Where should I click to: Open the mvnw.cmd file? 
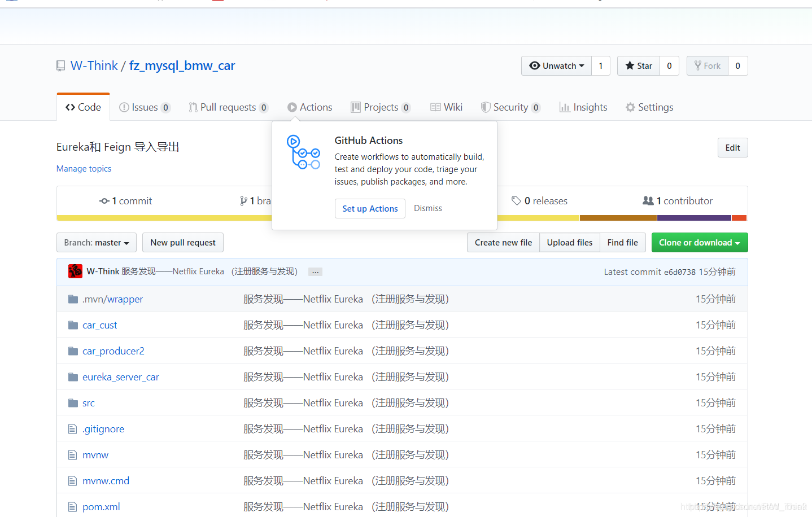pyautogui.click(x=106, y=481)
